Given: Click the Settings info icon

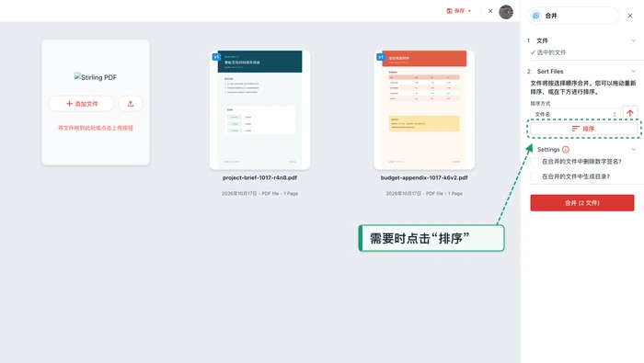Looking at the screenshot, I should [x=566, y=149].
